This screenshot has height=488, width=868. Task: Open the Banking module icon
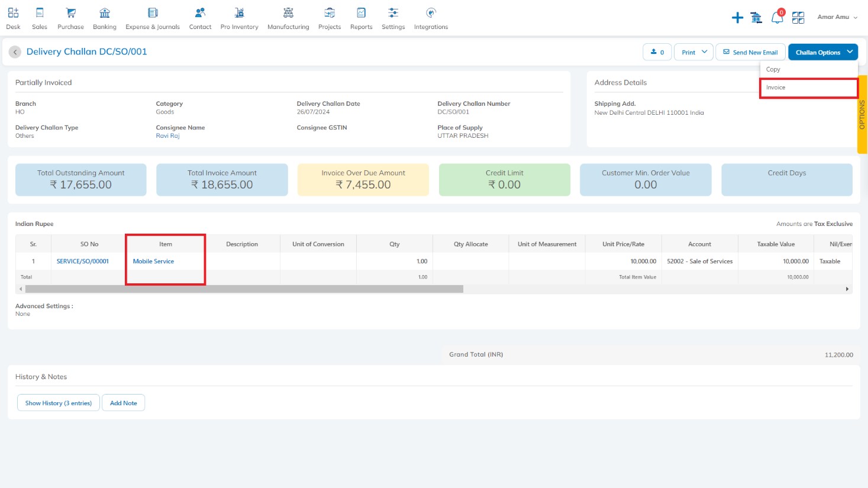(105, 12)
